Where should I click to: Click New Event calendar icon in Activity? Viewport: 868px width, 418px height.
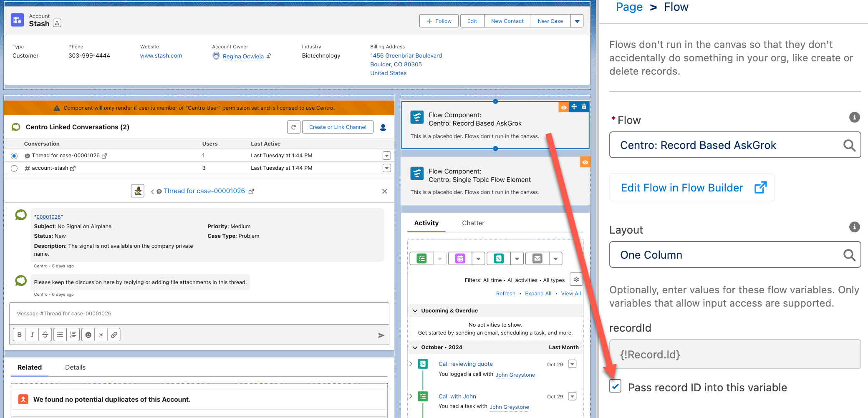click(460, 259)
